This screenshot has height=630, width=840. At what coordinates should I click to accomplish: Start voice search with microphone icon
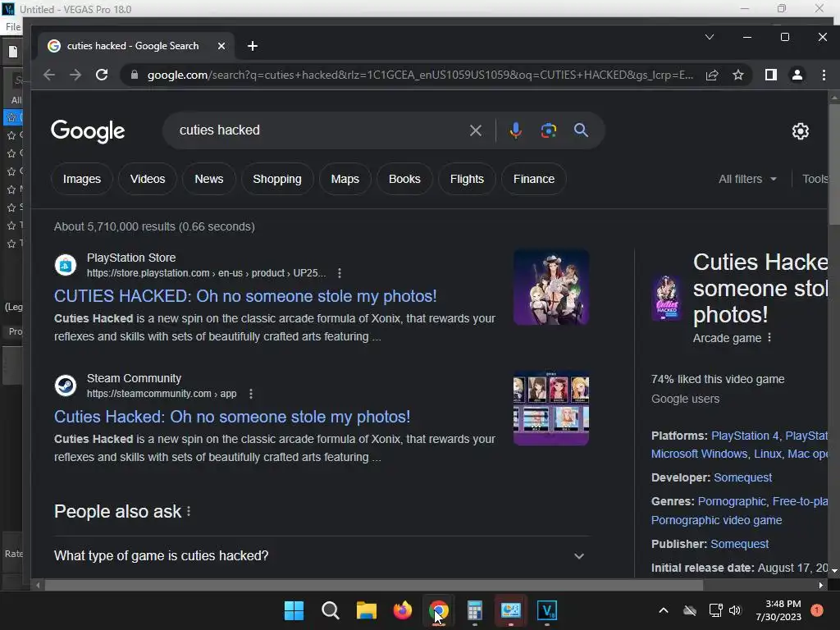coord(515,130)
